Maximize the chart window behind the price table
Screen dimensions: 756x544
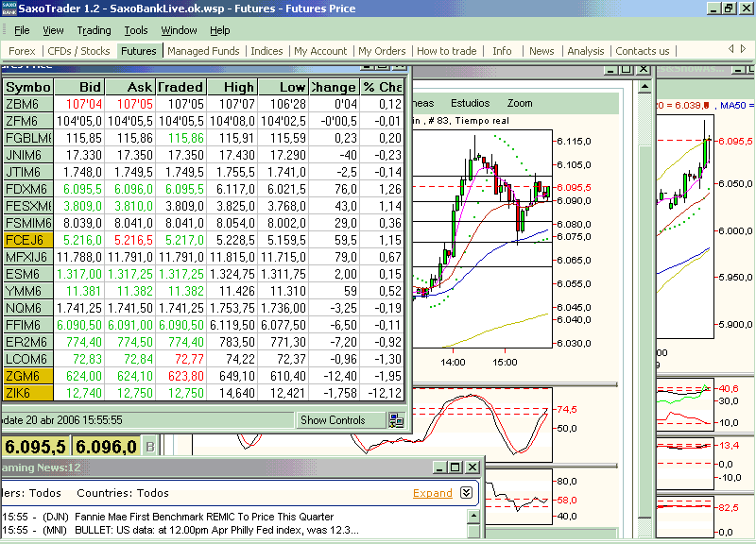click(626, 69)
